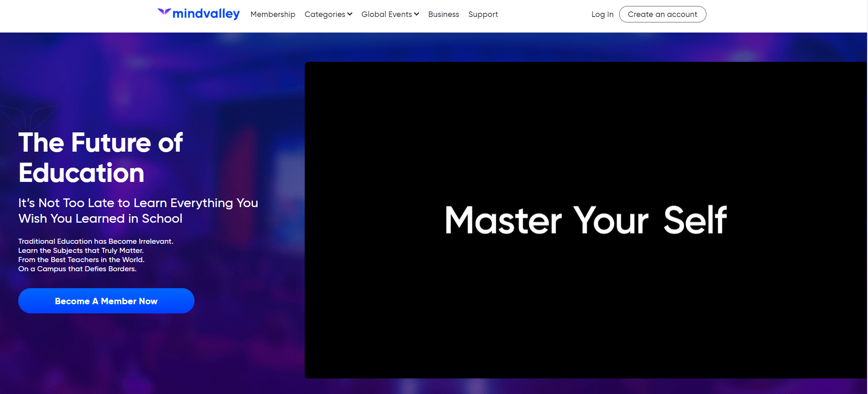Click the Global Events nav label
This screenshot has height=394, width=868.
tap(386, 14)
